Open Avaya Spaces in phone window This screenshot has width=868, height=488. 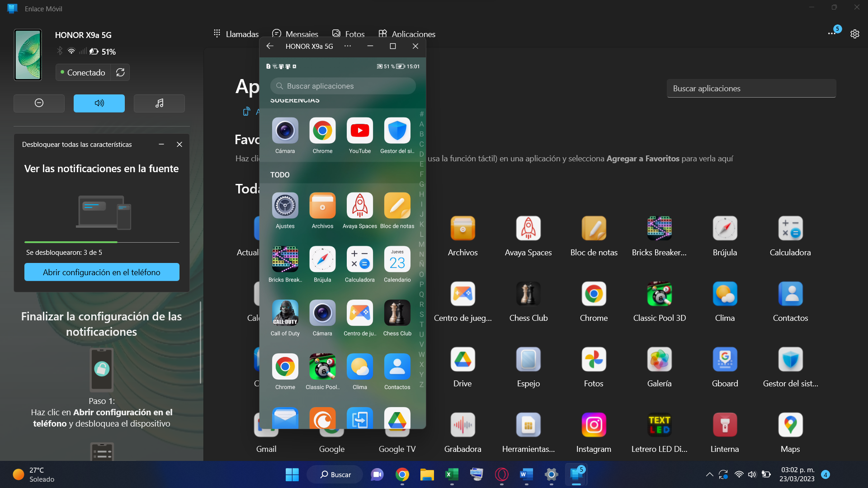(x=359, y=206)
